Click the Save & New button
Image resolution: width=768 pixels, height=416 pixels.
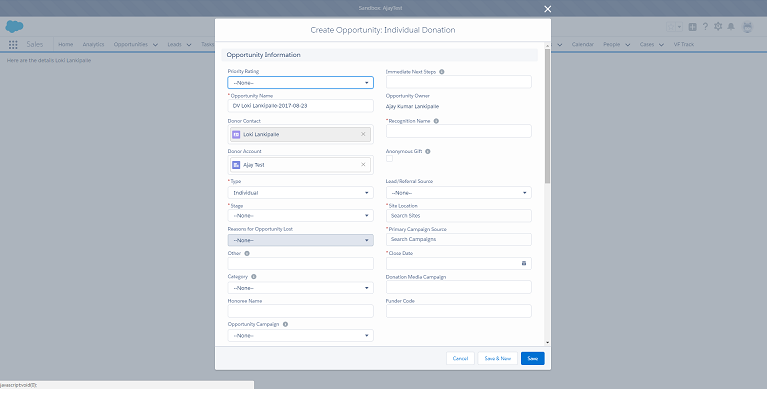tap(498, 359)
